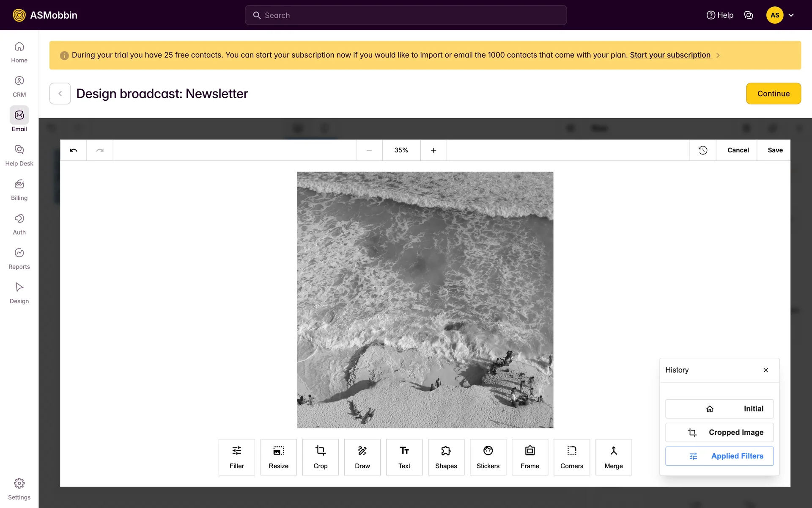Select the Frame tool
Image resolution: width=812 pixels, height=508 pixels.
529,457
